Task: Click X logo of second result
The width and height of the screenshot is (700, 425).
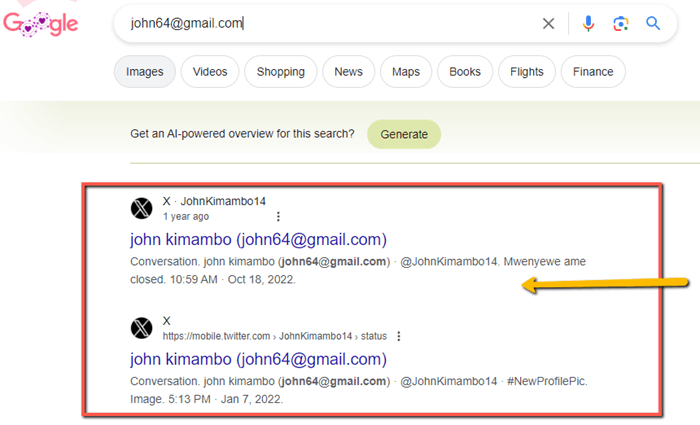Action: (x=142, y=328)
